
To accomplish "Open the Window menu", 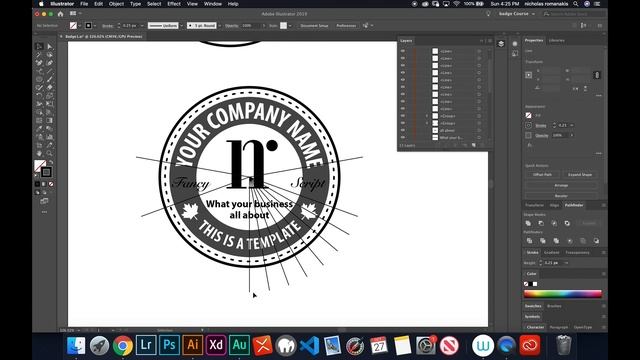I will point(213,4).
